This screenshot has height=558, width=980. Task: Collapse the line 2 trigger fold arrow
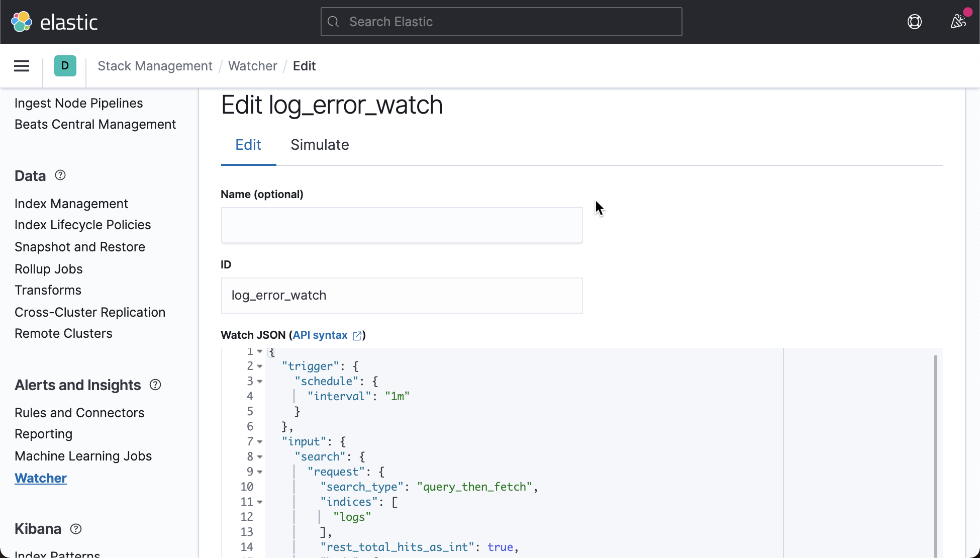pos(260,366)
